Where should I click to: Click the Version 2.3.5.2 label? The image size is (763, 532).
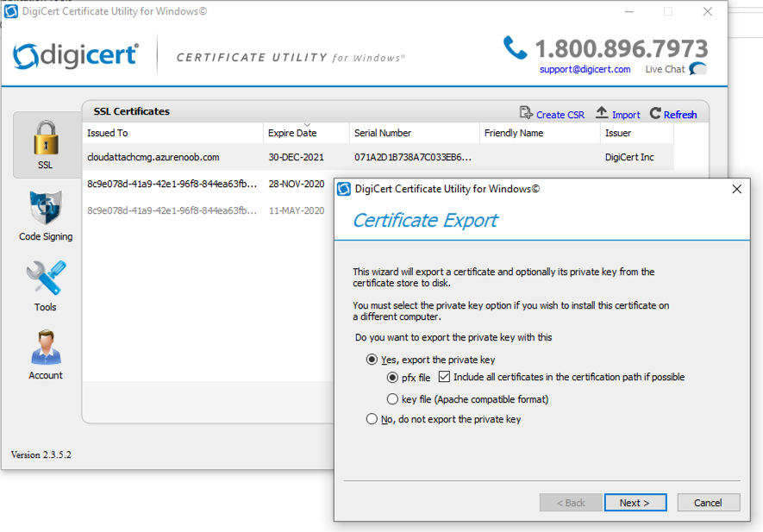pyautogui.click(x=41, y=454)
